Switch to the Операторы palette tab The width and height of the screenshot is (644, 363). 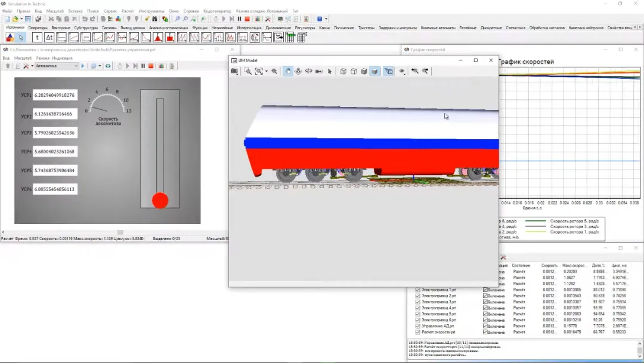click(x=38, y=27)
